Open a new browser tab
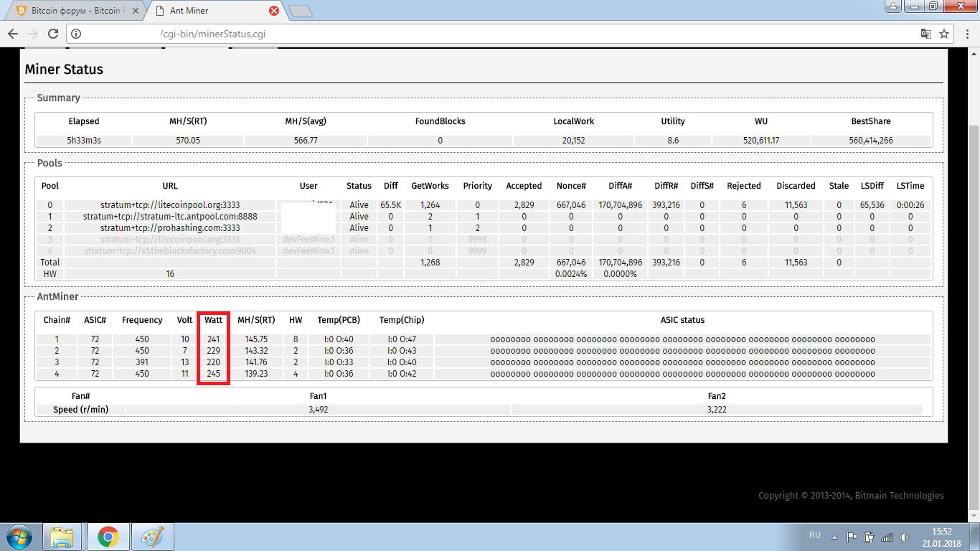The height and width of the screenshot is (551, 980). pyautogui.click(x=301, y=11)
